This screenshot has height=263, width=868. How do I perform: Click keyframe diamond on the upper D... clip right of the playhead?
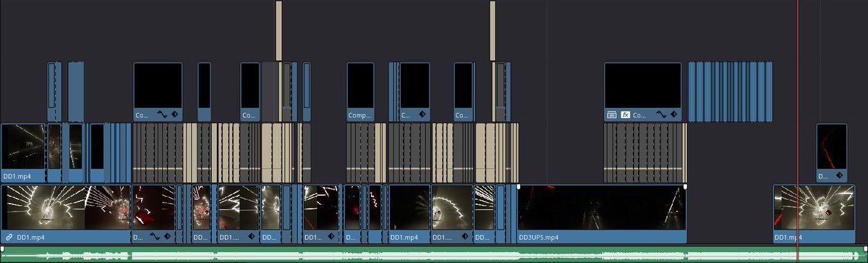pos(839,176)
